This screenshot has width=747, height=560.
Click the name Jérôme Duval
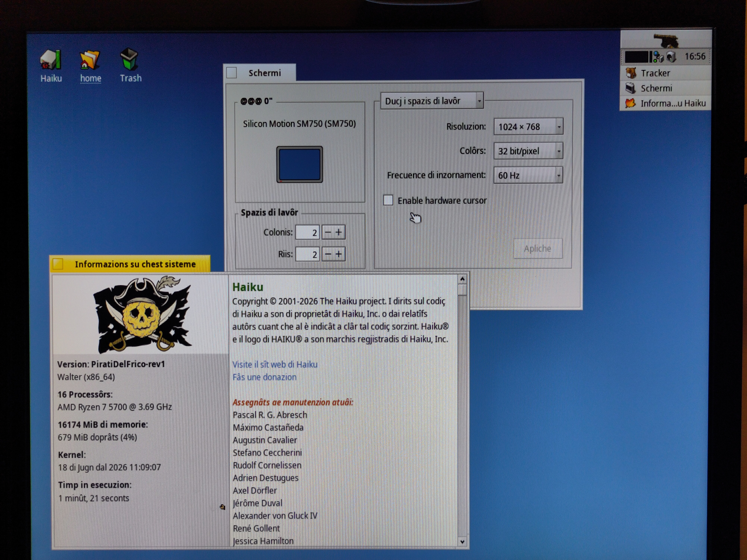coord(257,503)
